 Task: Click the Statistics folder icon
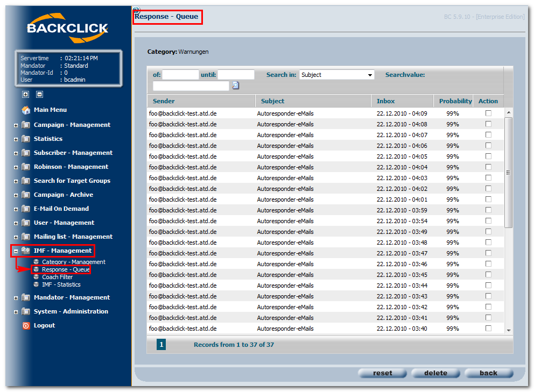[25, 139]
